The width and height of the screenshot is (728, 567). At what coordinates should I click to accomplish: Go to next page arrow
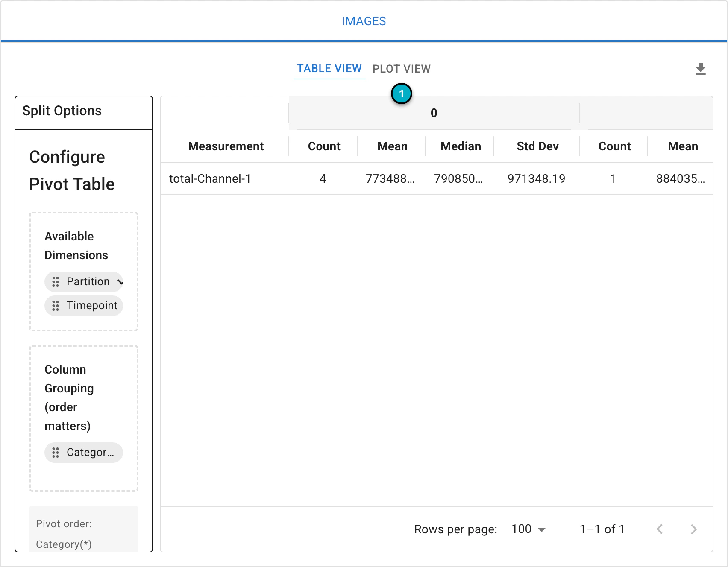[x=693, y=529]
